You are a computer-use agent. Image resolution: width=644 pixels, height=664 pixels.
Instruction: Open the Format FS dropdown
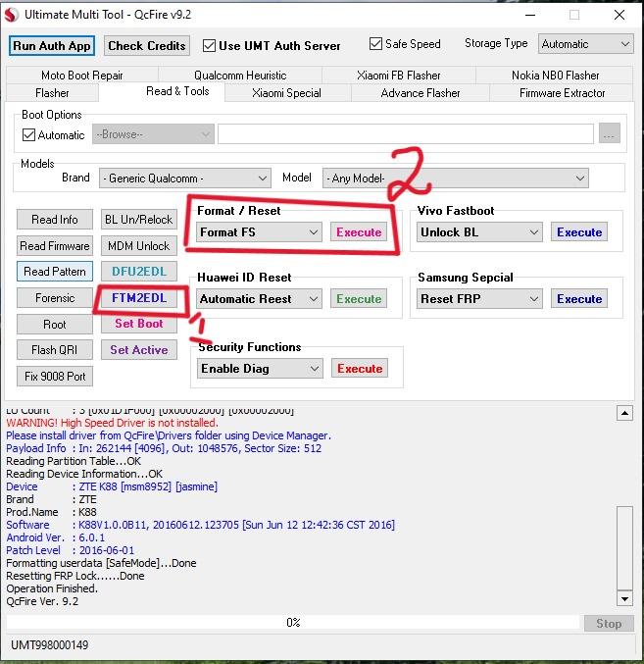259,232
